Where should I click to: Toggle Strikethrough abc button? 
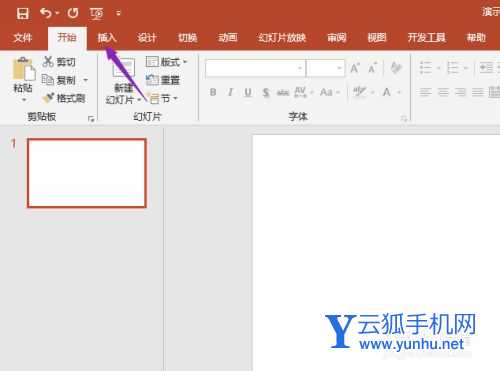click(283, 92)
